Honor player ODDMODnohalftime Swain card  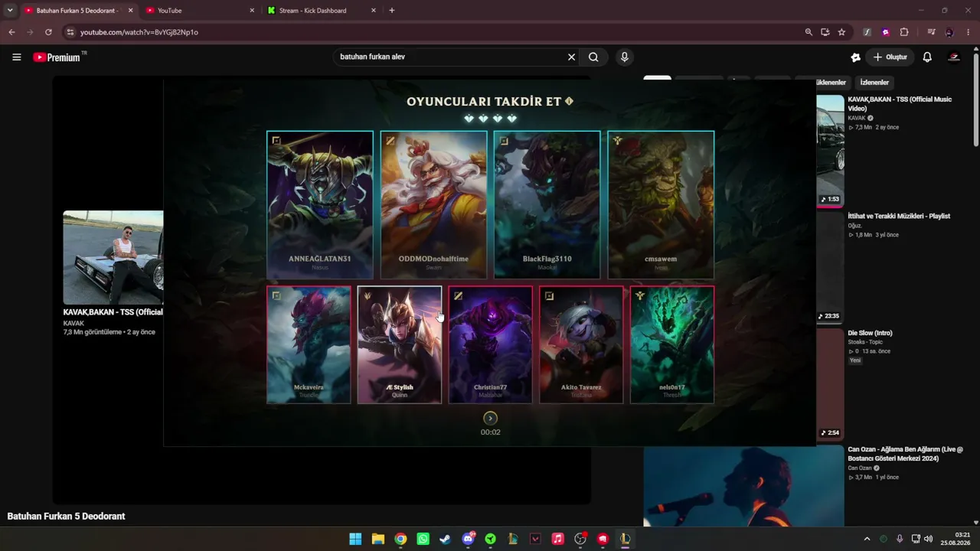(x=433, y=204)
